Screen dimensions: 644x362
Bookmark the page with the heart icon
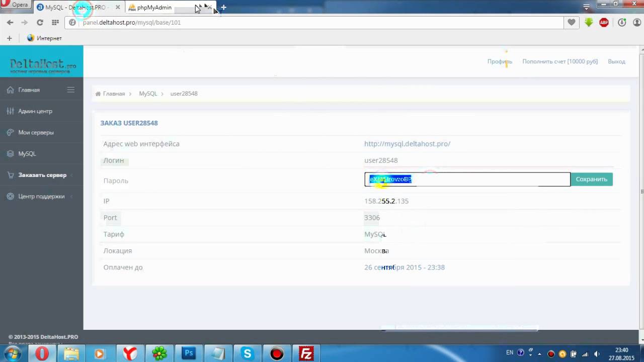click(x=572, y=23)
